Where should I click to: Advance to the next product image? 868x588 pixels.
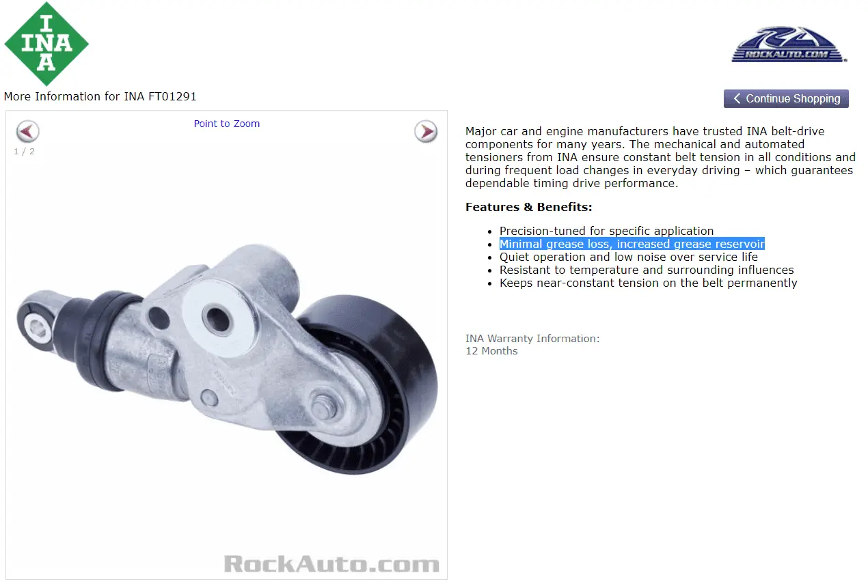point(426,131)
